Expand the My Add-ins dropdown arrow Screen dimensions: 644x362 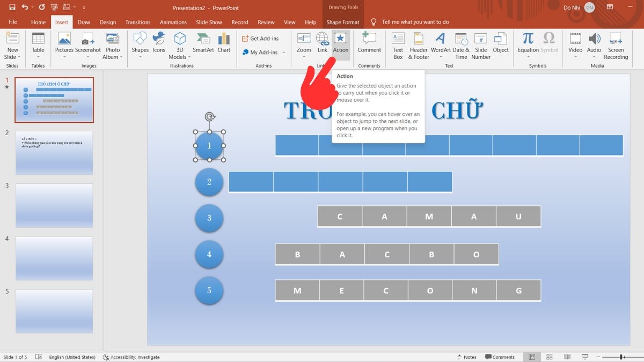284,53
